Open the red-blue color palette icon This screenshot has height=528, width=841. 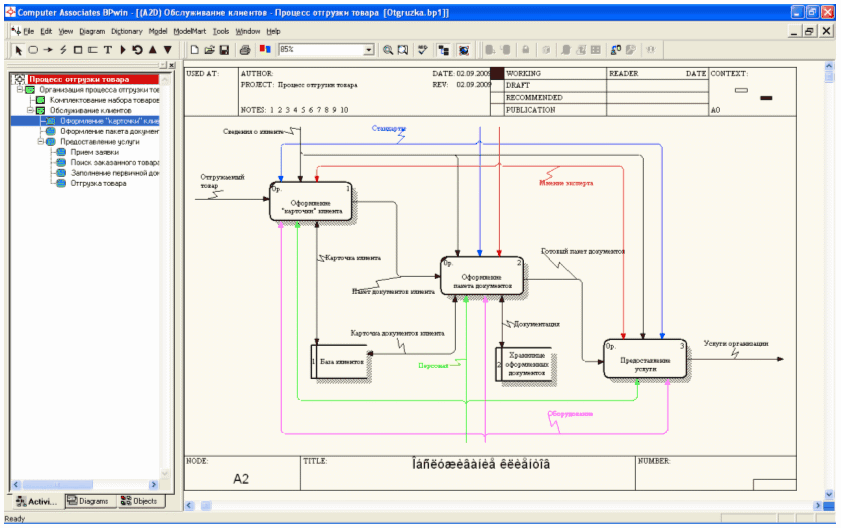(x=265, y=50)
